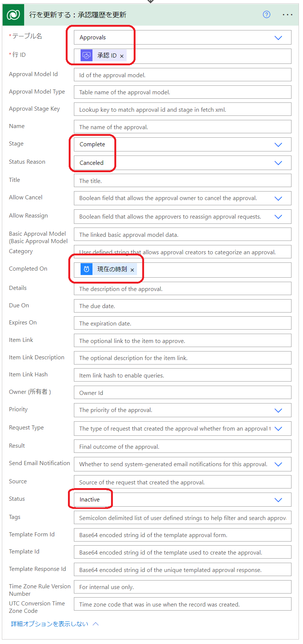Open the Send Email Notification dropdown
This screenshot has height=644, width=303.
tap(182, 464)
